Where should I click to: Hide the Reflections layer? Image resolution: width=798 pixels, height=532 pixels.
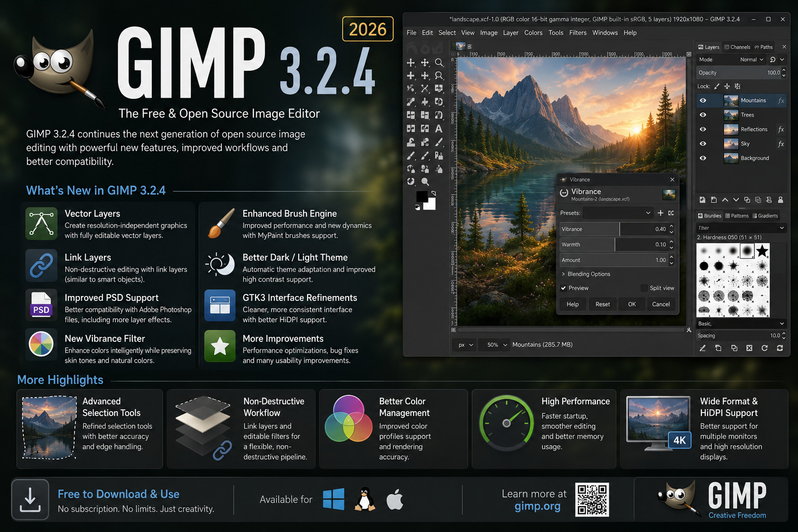(x=703, y=129)
